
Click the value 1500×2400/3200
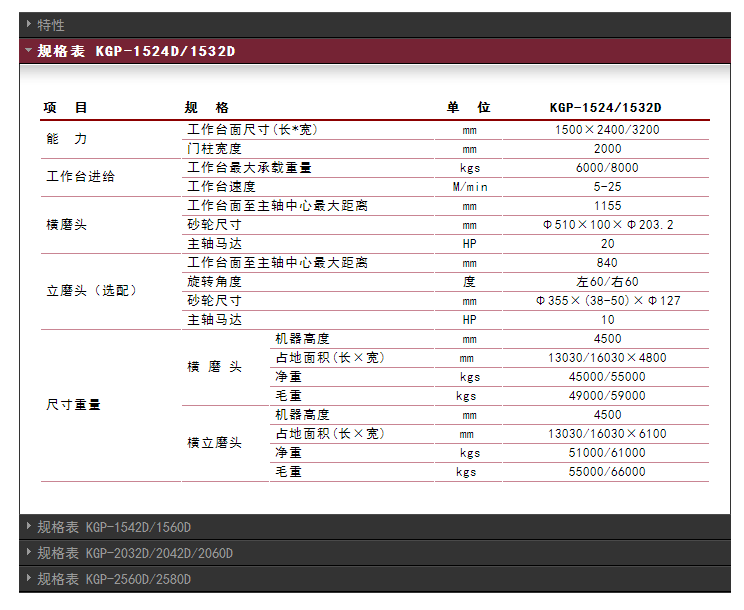click(607, 129)
